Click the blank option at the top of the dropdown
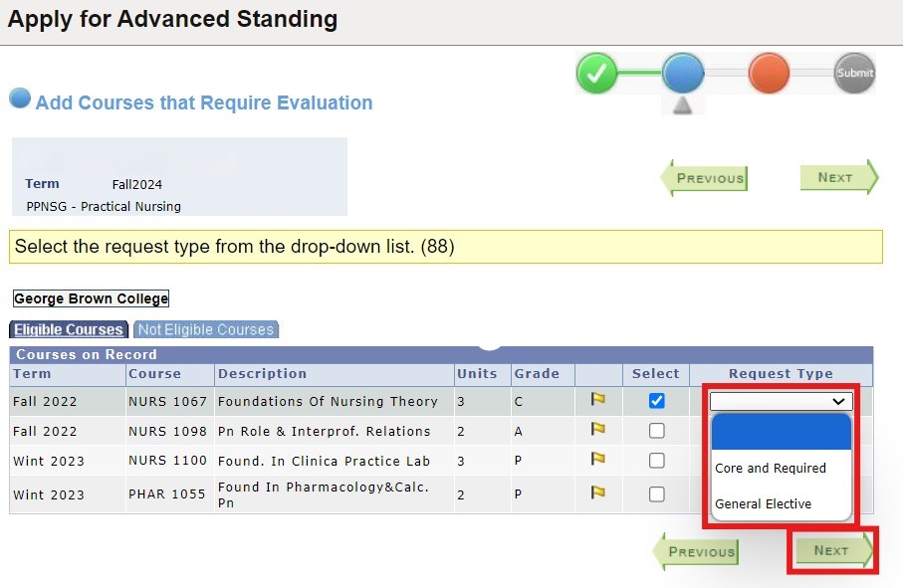The image size is (903, 588). click(x=781, y=433)
